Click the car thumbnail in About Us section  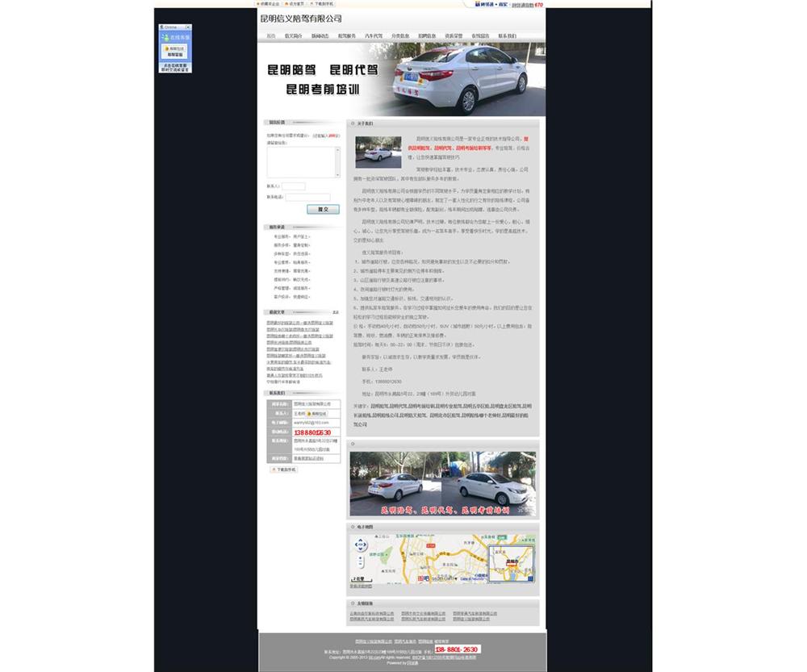tap(378, 152)
